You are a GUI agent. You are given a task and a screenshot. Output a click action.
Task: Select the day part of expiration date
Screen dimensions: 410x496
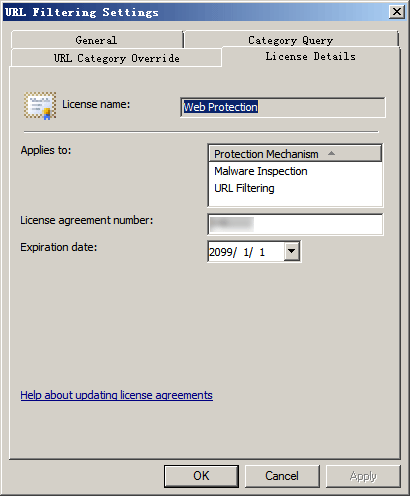(262, 252)
